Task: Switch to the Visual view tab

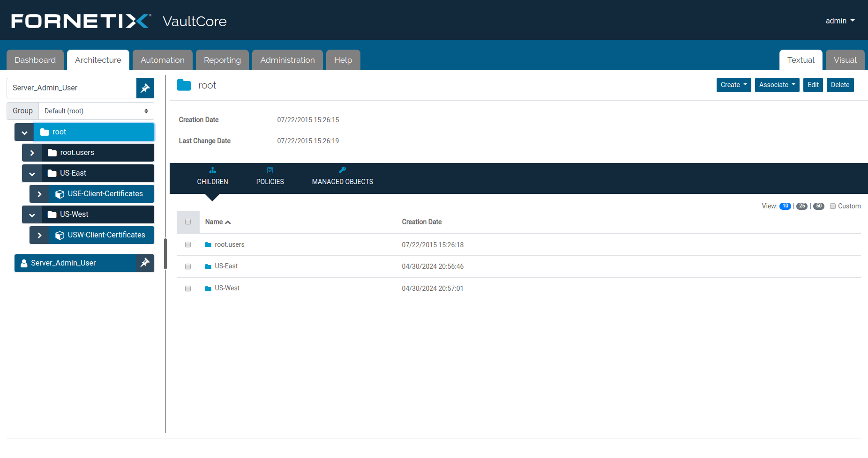Action: point(845,60)
